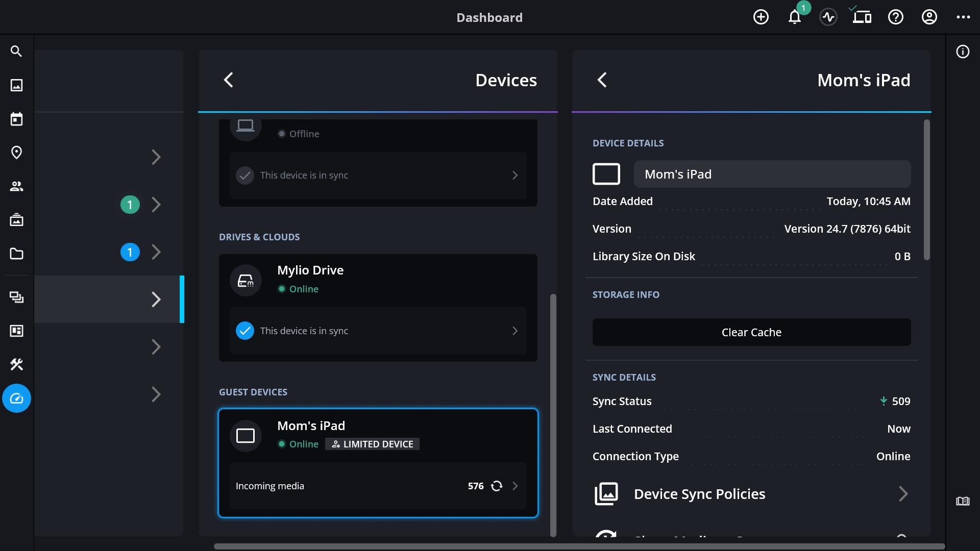Click the horizontal scrollbar at bottom

579,546
